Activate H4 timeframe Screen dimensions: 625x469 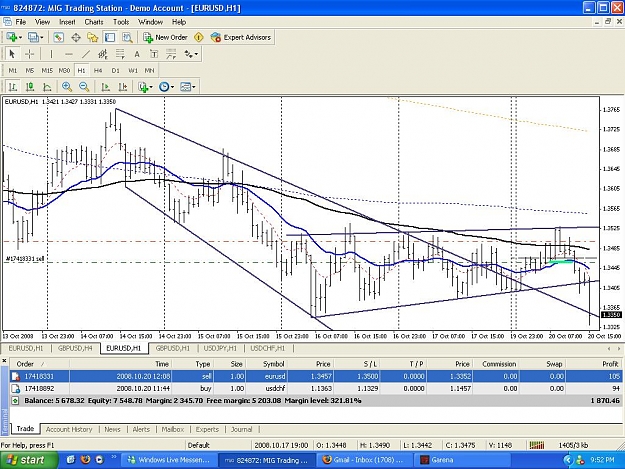click(x=98, y=71)
